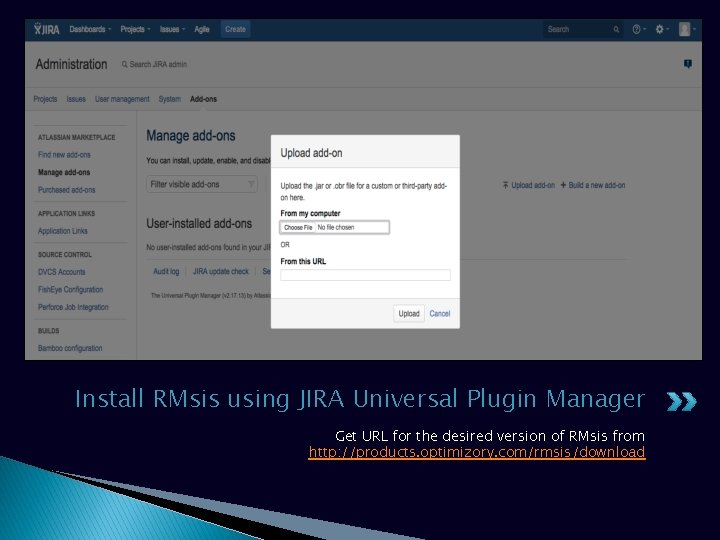
Task: Focus the top Search field
Action: (582, 29)
